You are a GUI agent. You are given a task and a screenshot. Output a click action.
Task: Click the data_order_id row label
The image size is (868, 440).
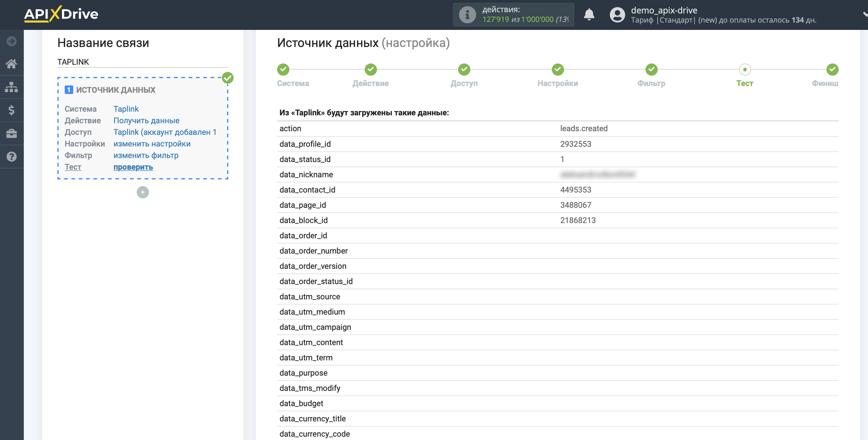303,235
